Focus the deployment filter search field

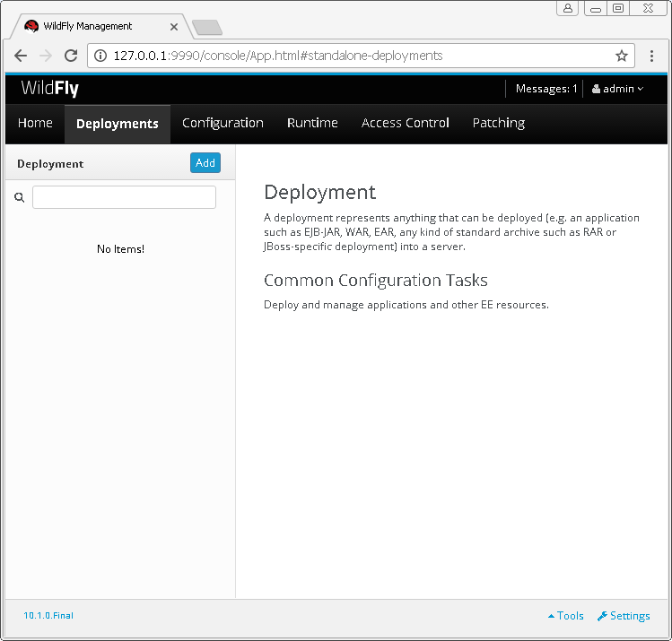(x=125, y=197)
